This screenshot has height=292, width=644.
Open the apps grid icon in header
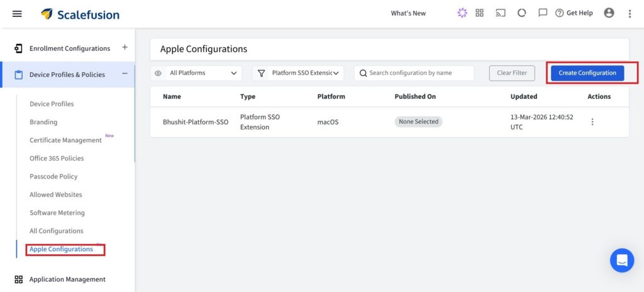coord(480,13)
